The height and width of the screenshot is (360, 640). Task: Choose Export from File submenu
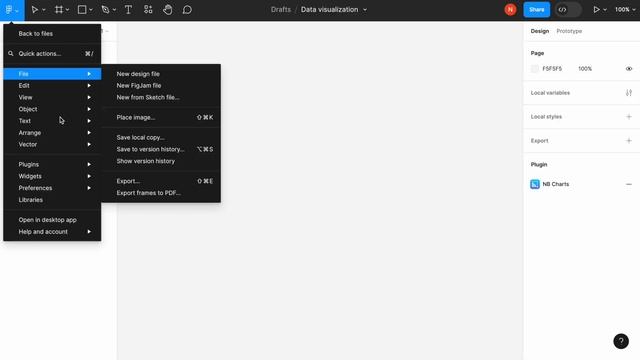[161, 181]
